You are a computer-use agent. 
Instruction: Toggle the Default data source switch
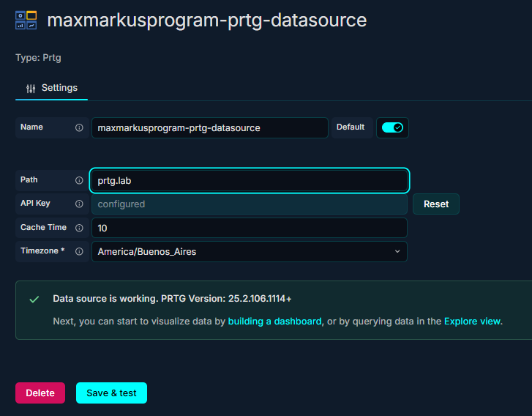pyautogui.click(x=392, y=127)
